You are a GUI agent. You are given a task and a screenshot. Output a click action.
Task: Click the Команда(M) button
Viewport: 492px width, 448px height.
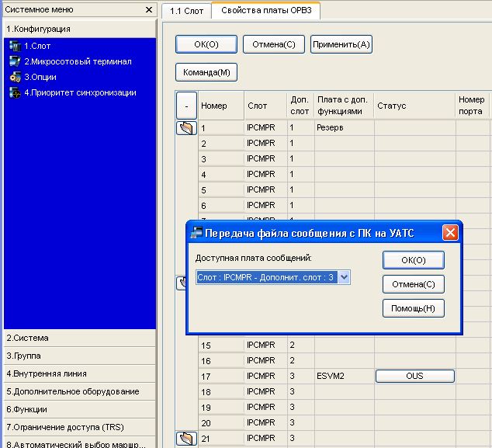(206, 72)
